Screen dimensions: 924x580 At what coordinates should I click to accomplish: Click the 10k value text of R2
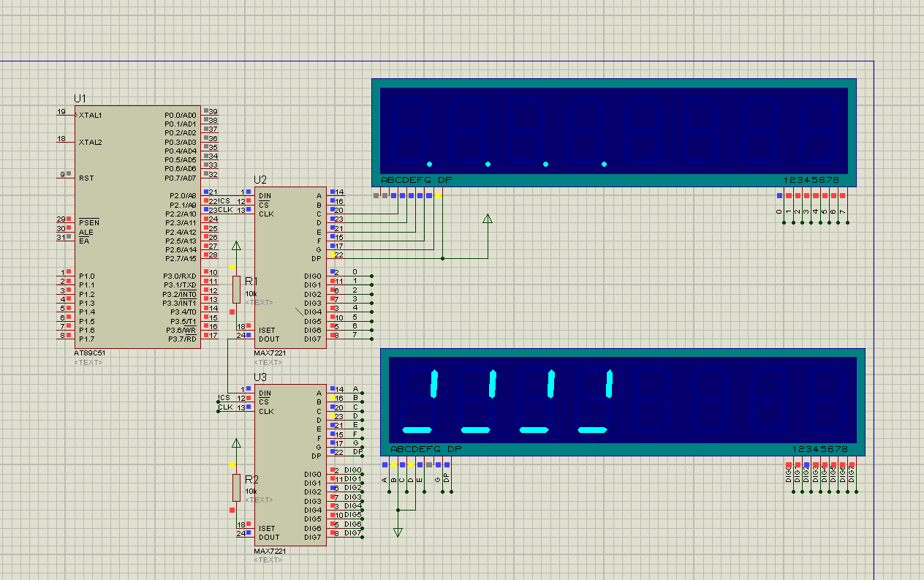click(251, 492)
